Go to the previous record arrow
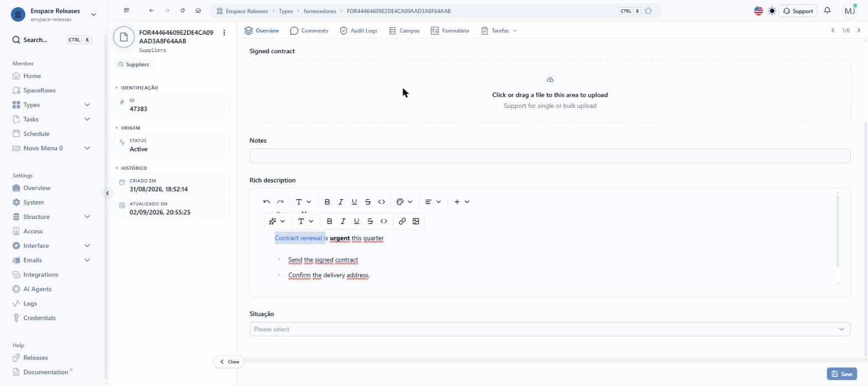Image resolution: width=868 pixels, height=386 pixels. tap(833, 30)
